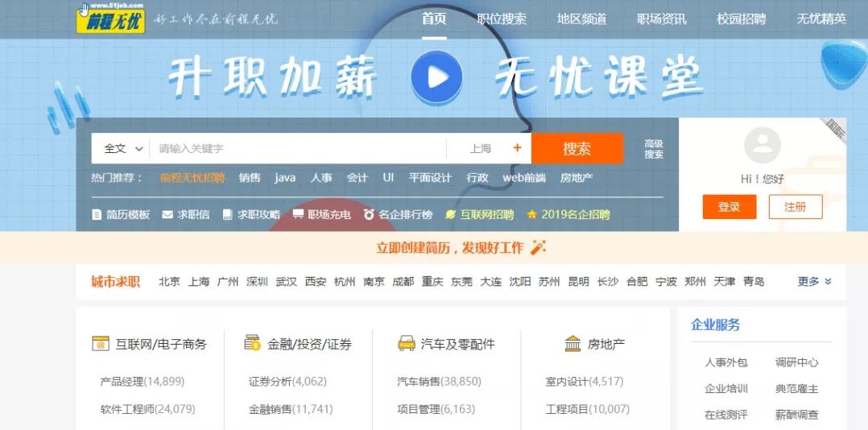Click the 互联网/电子商务 category icon

[101, 344]
